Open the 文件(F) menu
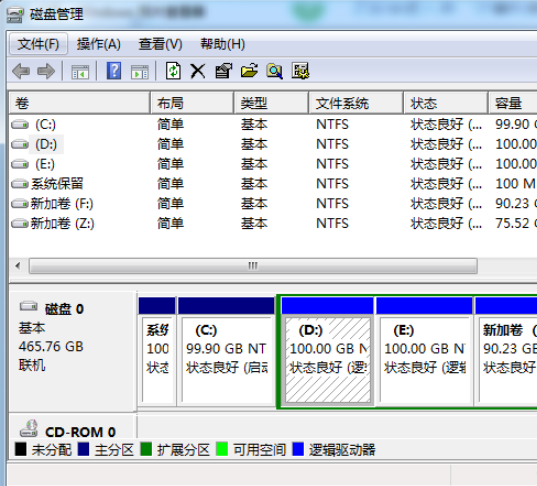This screenshot has width=537, height=486. point(38,44)
